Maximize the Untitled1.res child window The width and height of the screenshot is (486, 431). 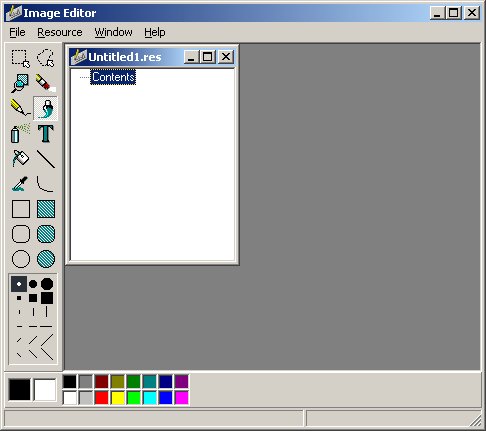click(x=208, y=57)
